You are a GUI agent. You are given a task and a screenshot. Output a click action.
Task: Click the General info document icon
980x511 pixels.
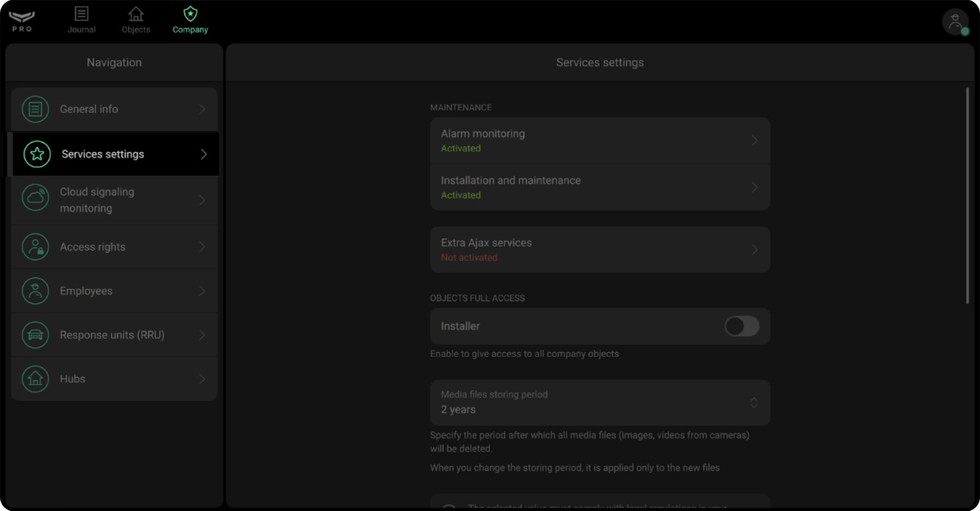(35, 109)
